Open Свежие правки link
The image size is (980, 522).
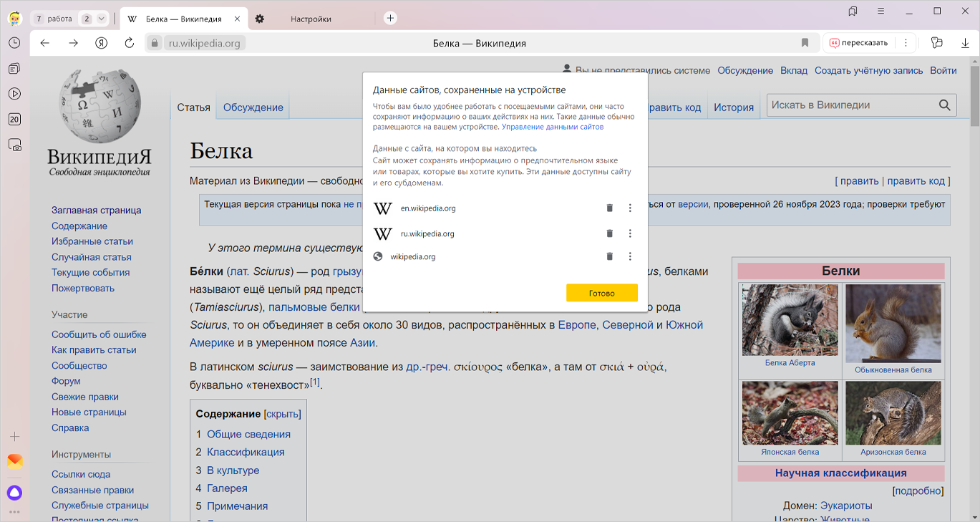[x=85, y=397]
